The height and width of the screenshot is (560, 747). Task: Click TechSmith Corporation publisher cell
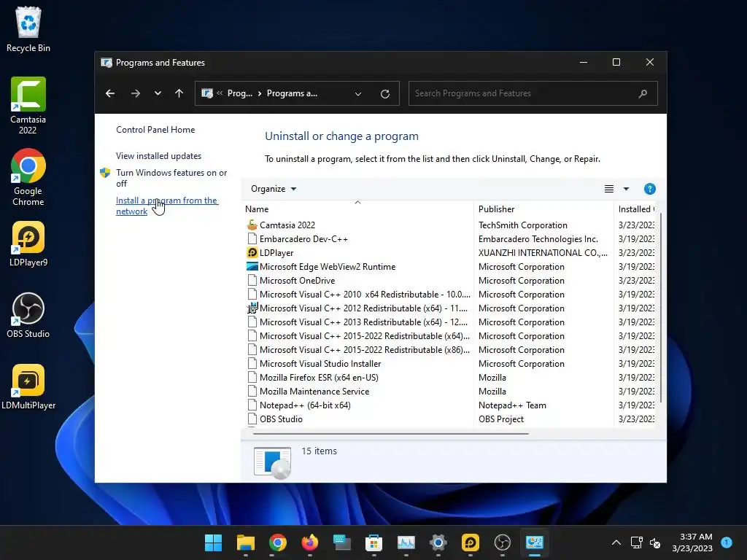pyautogui.click(x=522, y=225)
